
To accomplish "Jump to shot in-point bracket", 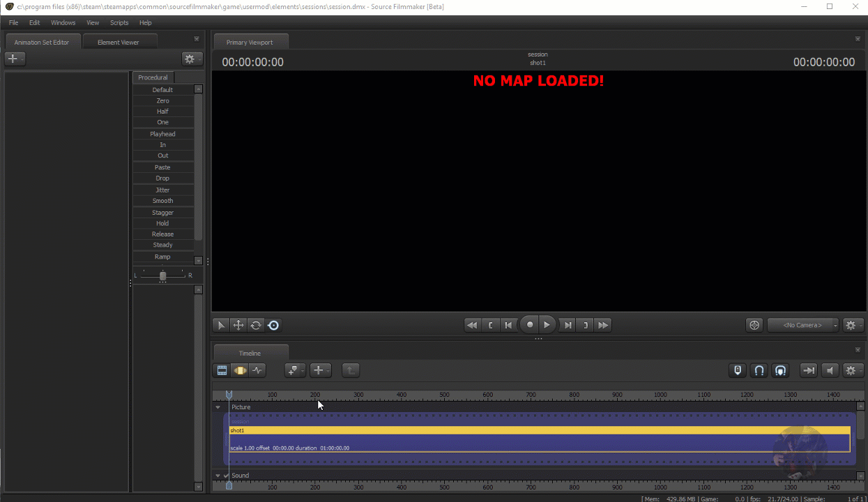I will tap(491, 325).
